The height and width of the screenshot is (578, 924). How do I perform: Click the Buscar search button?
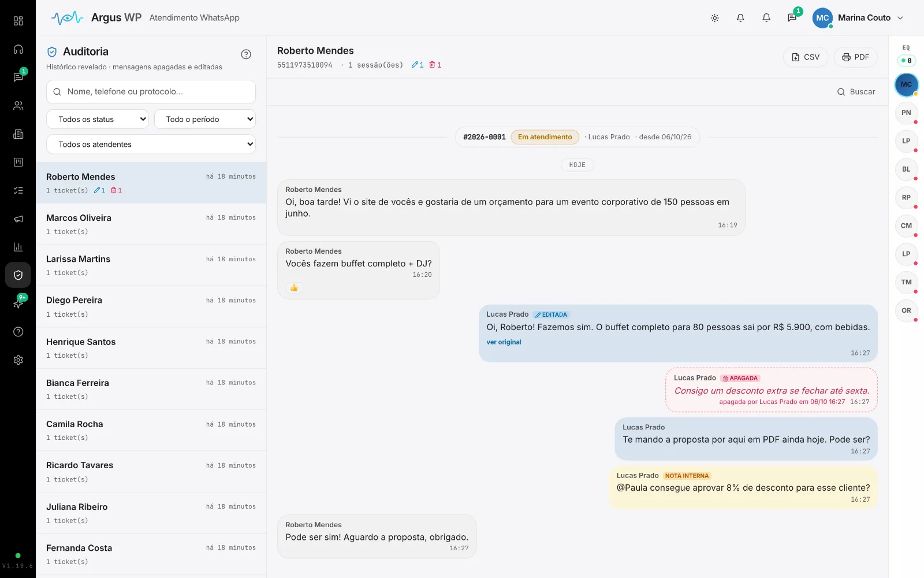[x=856, y=92]
